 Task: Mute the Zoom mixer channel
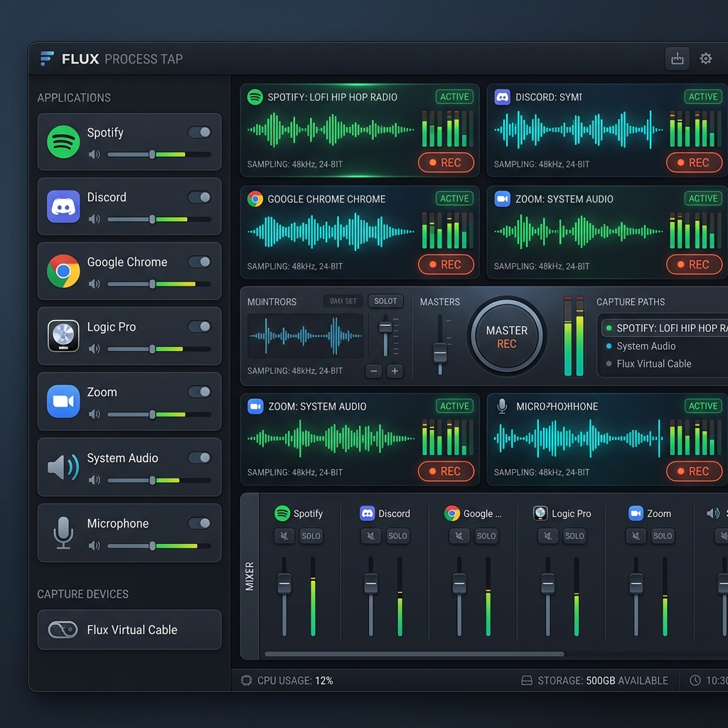coord(636,536)
